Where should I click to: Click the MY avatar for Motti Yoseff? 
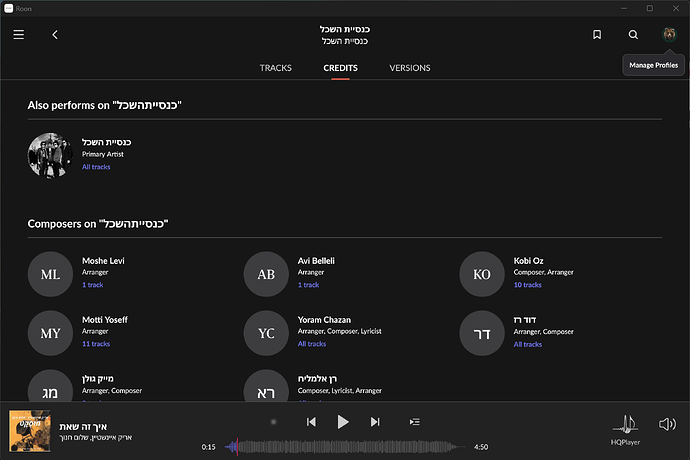coord(50,333)
